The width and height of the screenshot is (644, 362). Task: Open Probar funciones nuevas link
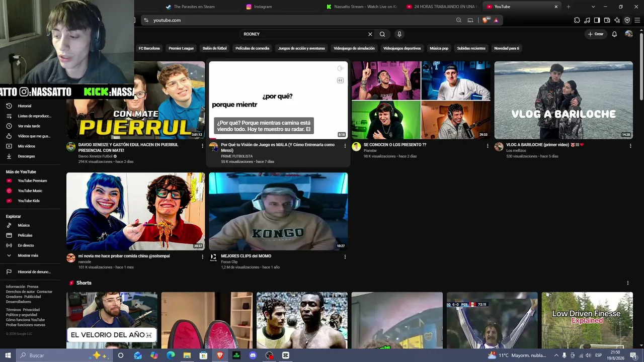pyautogui.click(x=26, y=325)
